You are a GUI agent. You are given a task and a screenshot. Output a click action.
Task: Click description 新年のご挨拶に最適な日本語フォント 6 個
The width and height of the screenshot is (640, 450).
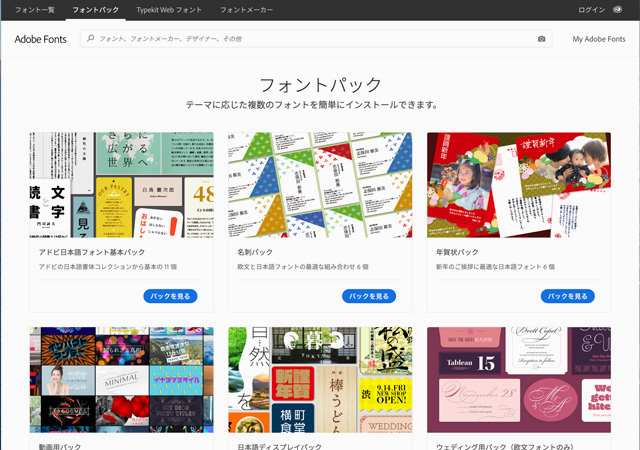(x=495, y=267)
